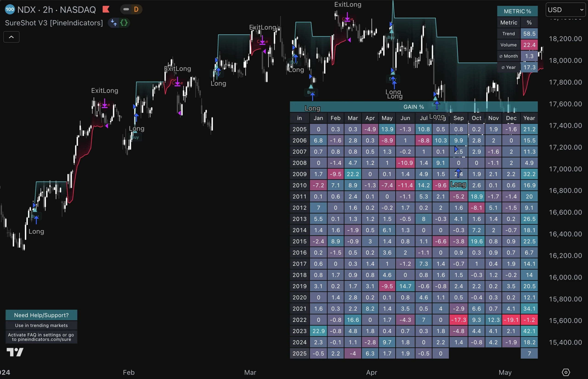
Task: Click 2010 July gain cell 14.2
Action: point(424,185)
